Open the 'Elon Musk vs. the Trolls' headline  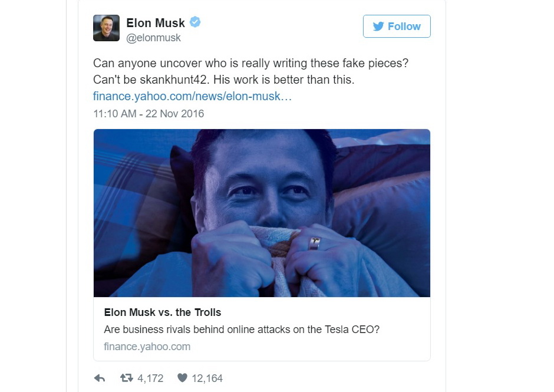tap(163, 312)
